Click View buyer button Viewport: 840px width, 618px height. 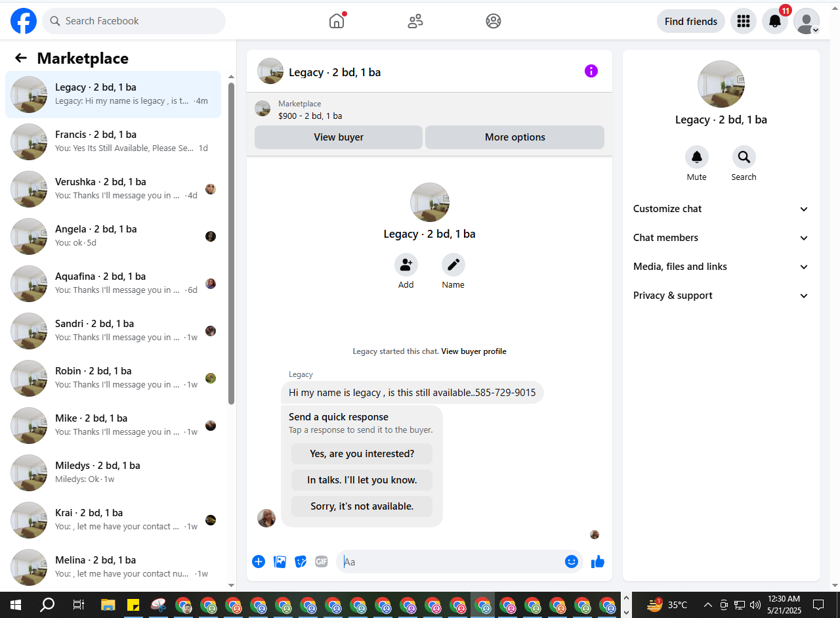pos(339,137)
